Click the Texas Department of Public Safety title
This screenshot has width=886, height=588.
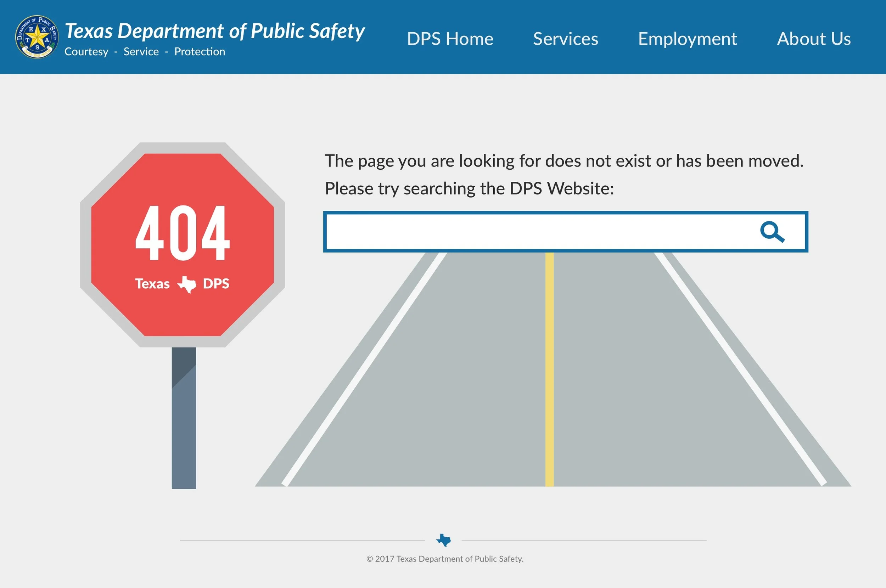[215, 31]
